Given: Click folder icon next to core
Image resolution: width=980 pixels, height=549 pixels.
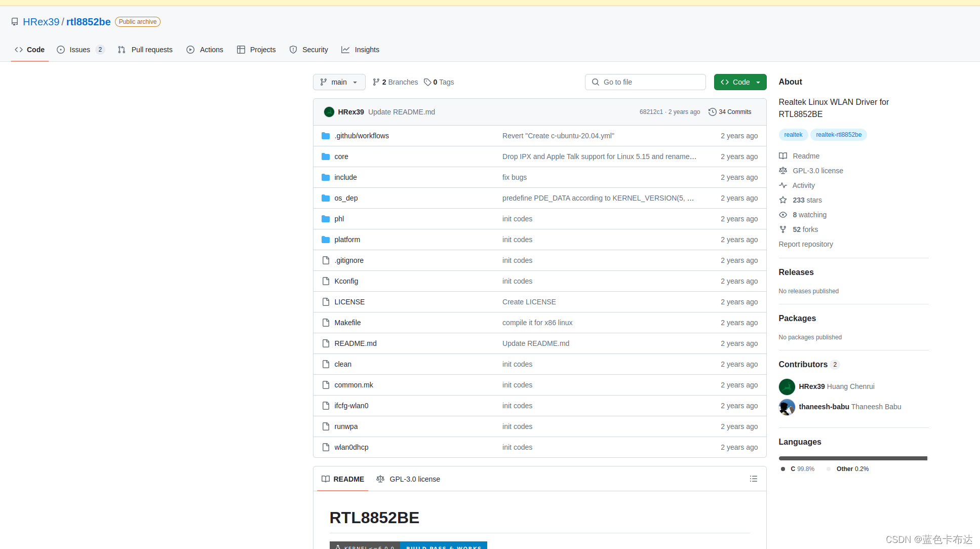Looking at the screenshot, I should (326, 156).
